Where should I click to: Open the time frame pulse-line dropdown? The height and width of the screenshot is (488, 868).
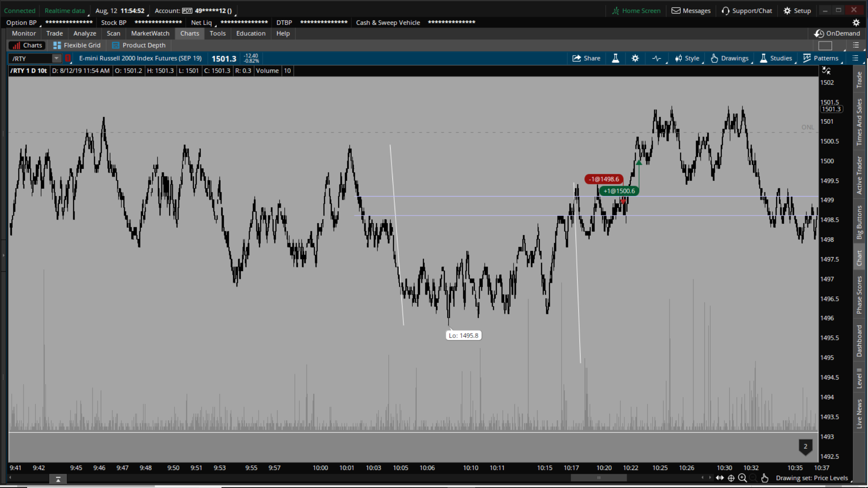point(657,58)
